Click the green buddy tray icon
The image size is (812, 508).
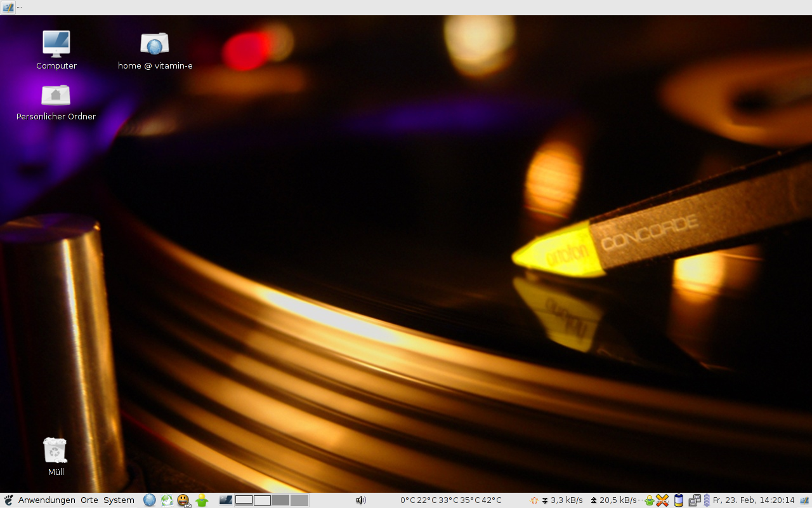pyautogui.click(x=649, y=500)
